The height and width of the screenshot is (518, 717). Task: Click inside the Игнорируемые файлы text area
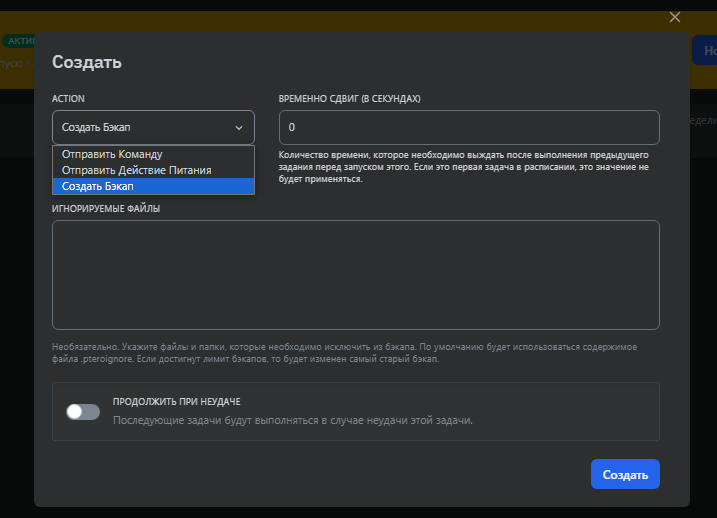[x=355, y=275]
